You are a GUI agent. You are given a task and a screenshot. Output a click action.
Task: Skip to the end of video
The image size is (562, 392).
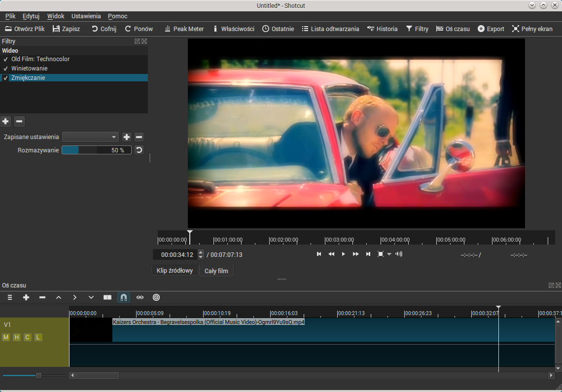[368, 254]
